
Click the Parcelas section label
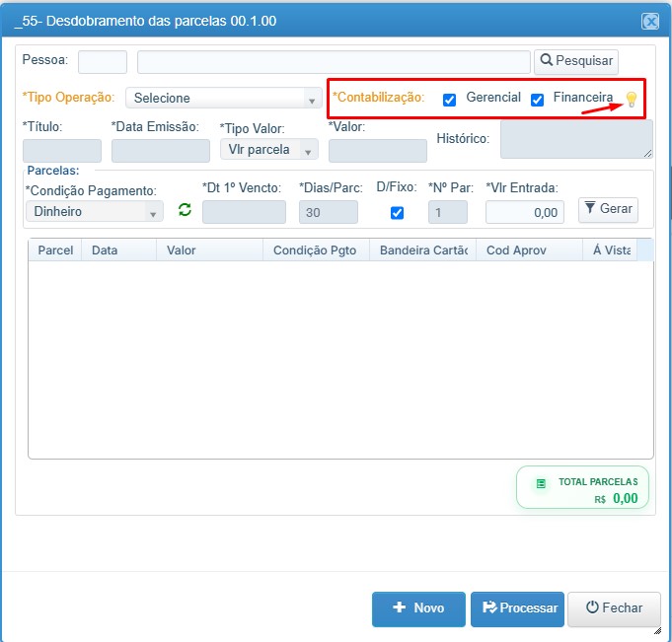(53, 171)
